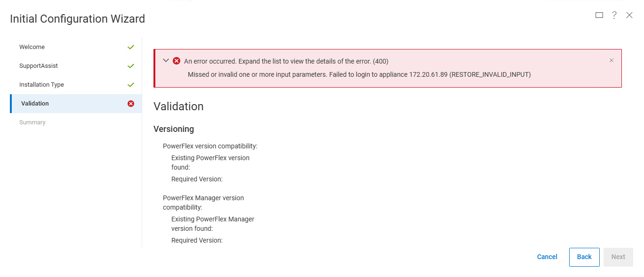
Task: Click the green checkmark beside Welcome
Action: pyautogui.click(x=131, y=47)
